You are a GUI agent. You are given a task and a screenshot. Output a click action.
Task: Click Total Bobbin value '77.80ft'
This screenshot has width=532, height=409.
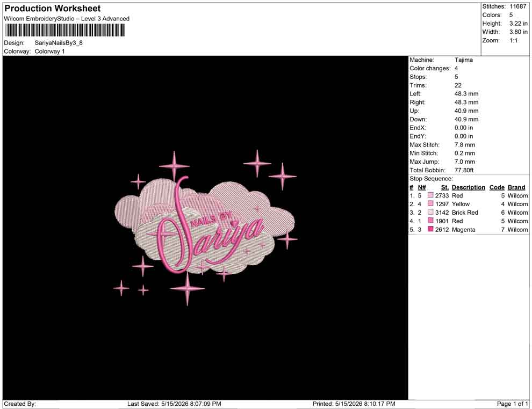[x=464, y=170]
